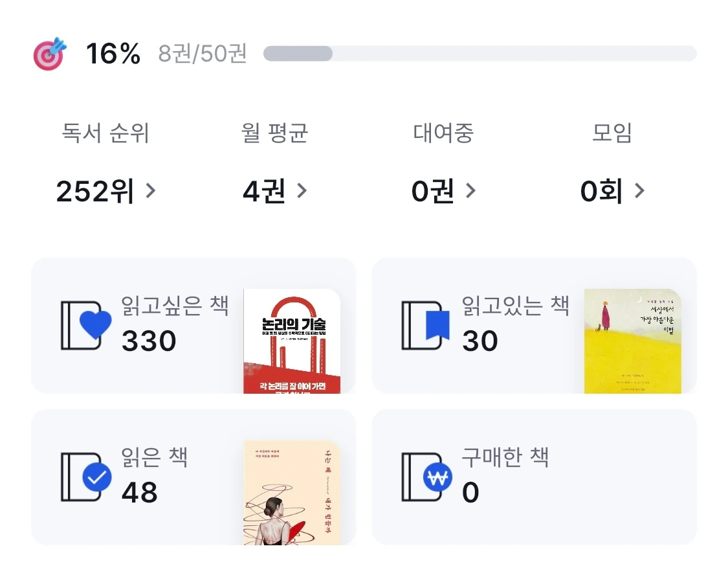Expand the 0권 rentals chevron
This screenshot has height=566, width=728.
[x=471, y=190]
